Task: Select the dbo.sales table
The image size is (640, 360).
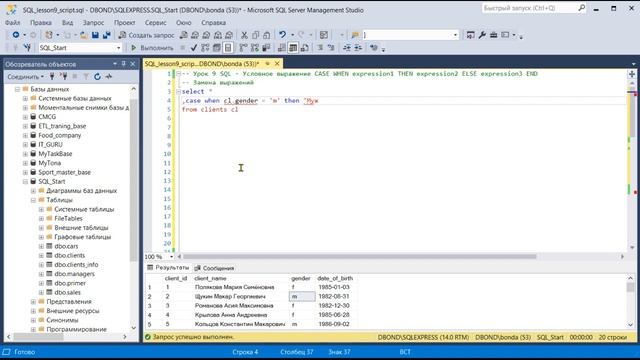Action: coord(68,292)
